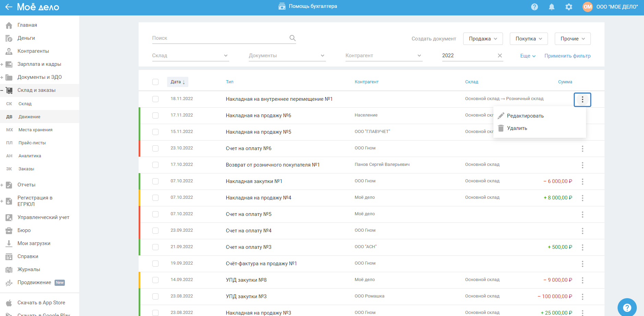
Task: Open the floating help chat button
Action: [x=627, y=307]
